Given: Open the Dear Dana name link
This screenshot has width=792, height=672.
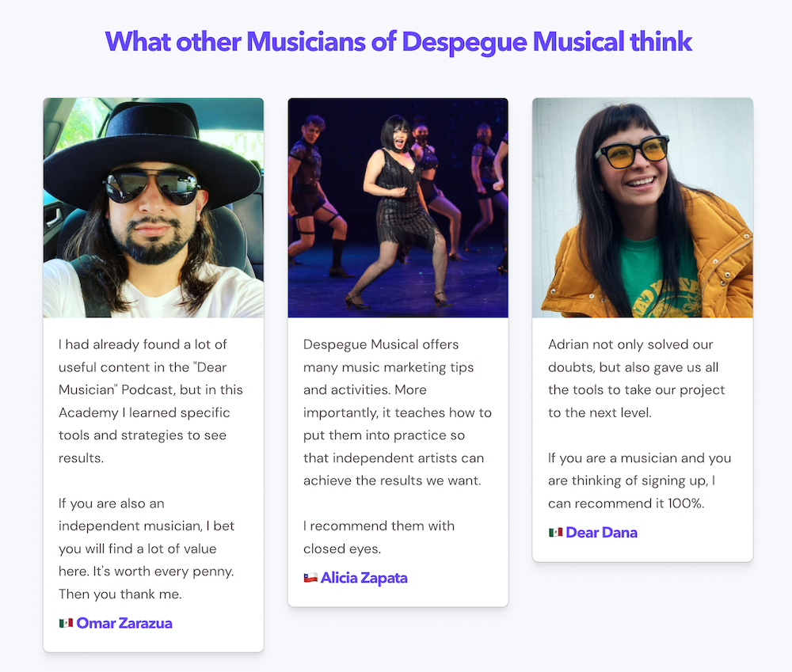Looking at the screenshot, I should point(602,532).
